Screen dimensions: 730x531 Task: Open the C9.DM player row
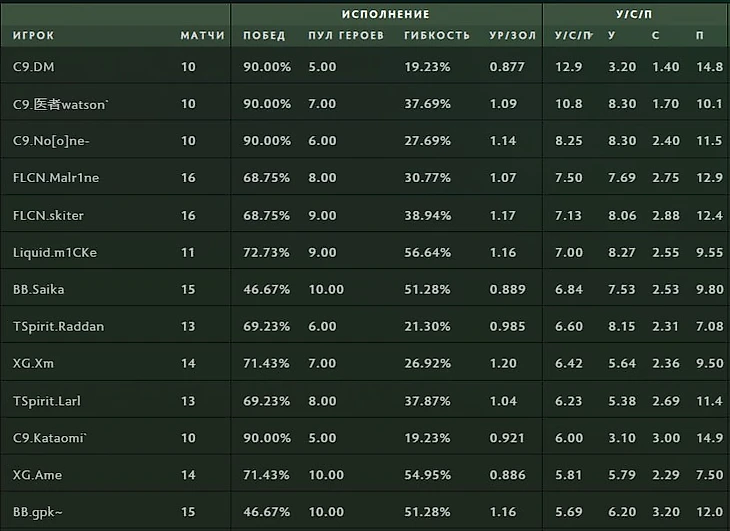click(365, 67)
